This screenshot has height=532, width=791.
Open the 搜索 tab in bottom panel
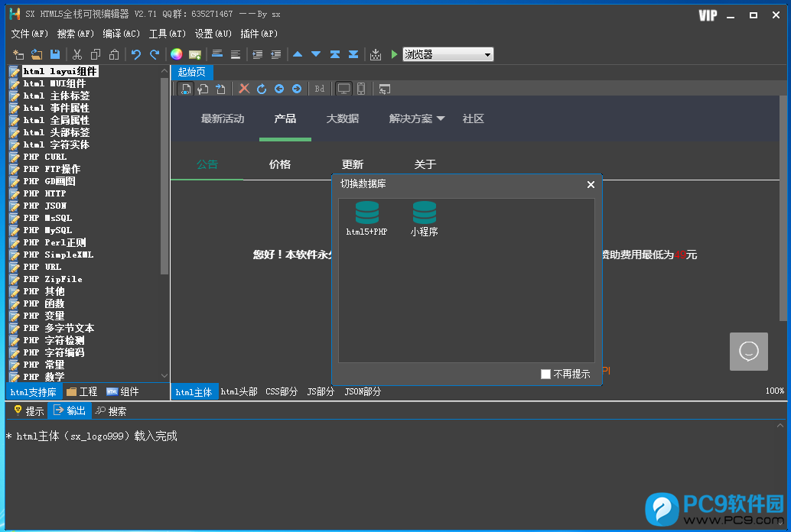coord(111,411)
